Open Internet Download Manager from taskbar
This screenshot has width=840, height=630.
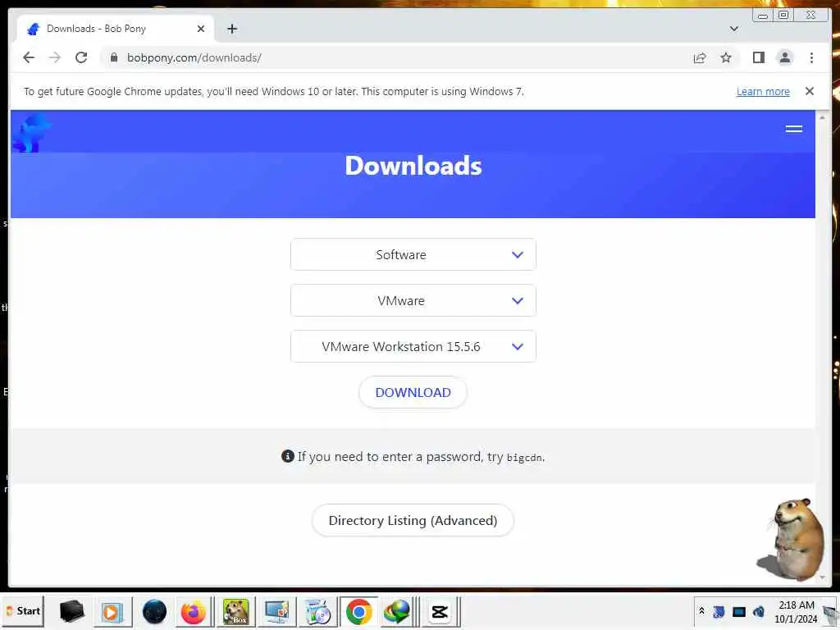point(397,612)
